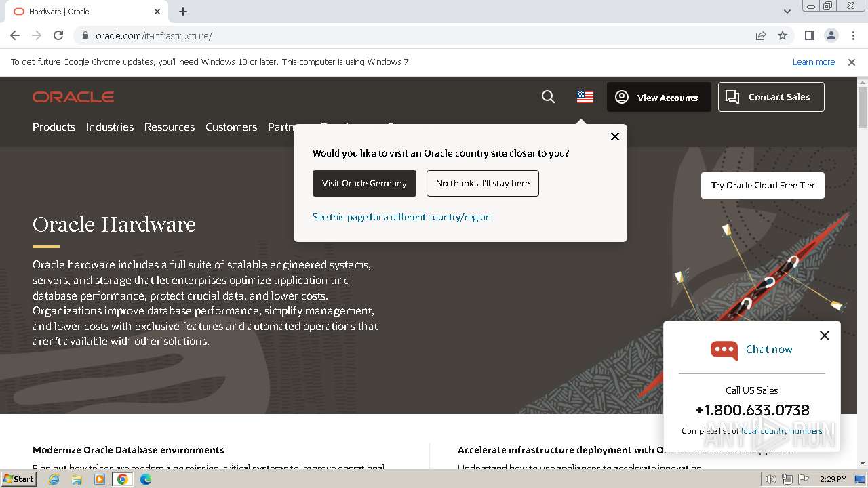
Task: Close the Hardware | Oracle tab
Action: (157, 12)
